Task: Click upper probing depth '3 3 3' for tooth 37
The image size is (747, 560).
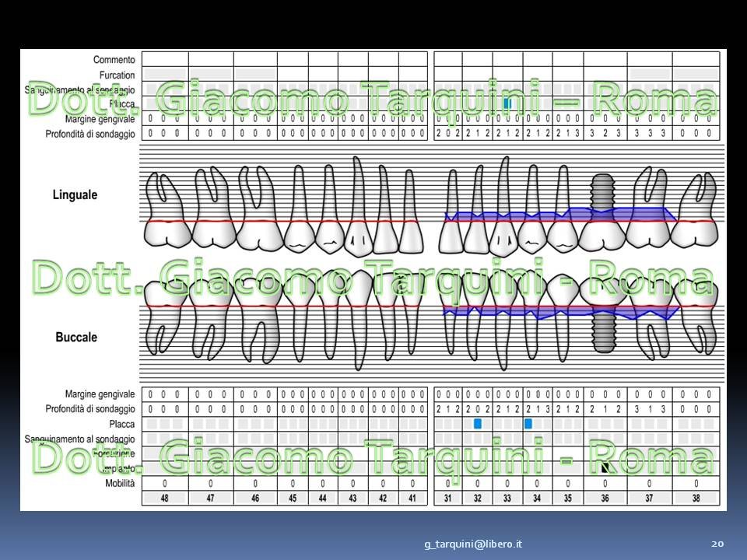Action: click(650, 133)
